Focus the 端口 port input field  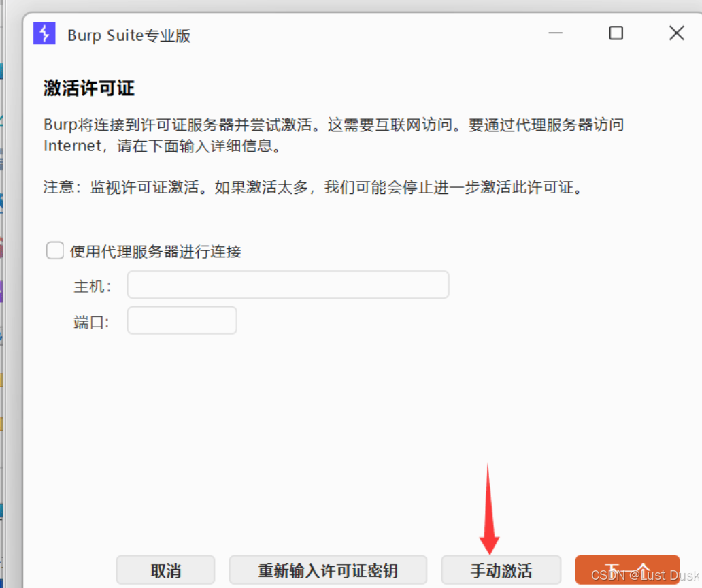tap(182, 321)
